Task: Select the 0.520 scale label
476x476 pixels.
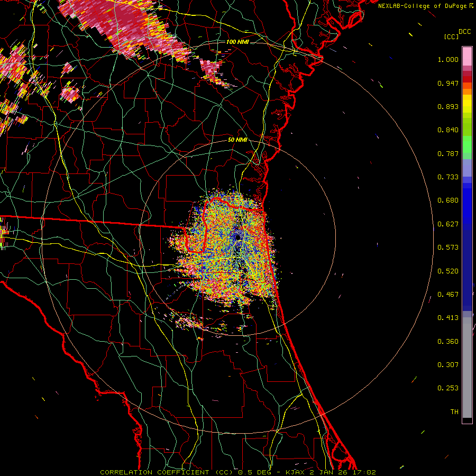Action: pos(448,271)
